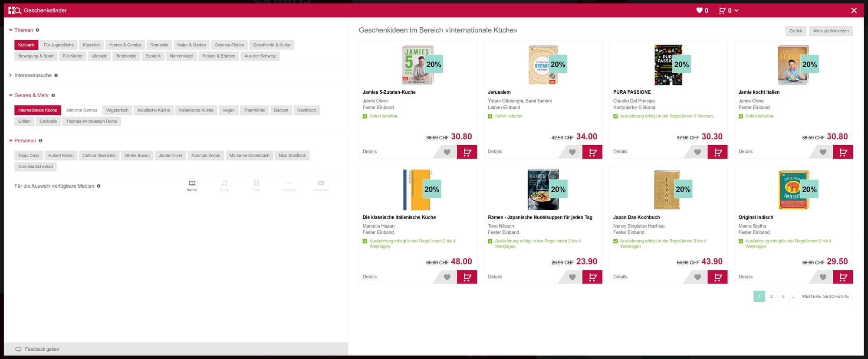The height and width of the screenshot is (359, 868).
Task: Select person tag Cornelia Schinharl
Action: pyautogui.click(x=36, y=167)
